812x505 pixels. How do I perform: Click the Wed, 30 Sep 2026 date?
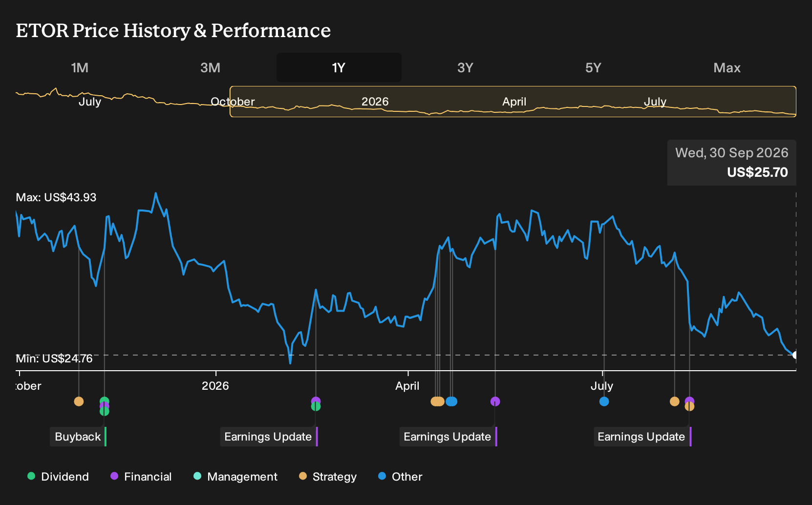click(732, 153)
